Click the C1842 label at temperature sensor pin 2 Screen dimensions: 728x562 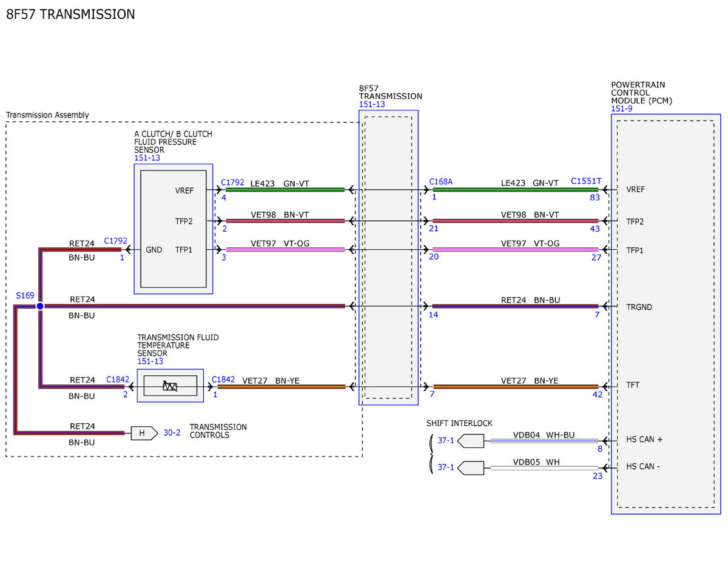coord(118,380)
